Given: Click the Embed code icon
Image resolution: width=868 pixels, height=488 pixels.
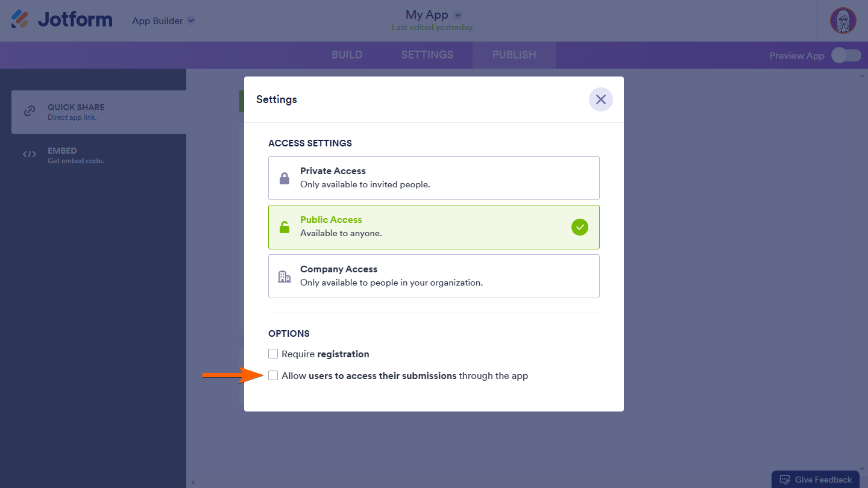Looking at the screenshot, I should click(x=29, y=155).
